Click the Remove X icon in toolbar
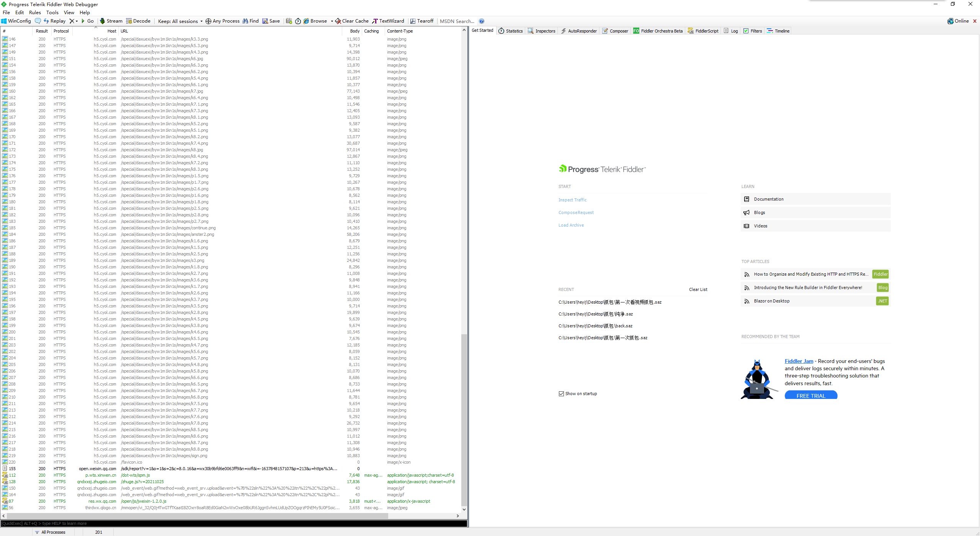Viewport: 980px width, 536px height. point(72,21)
